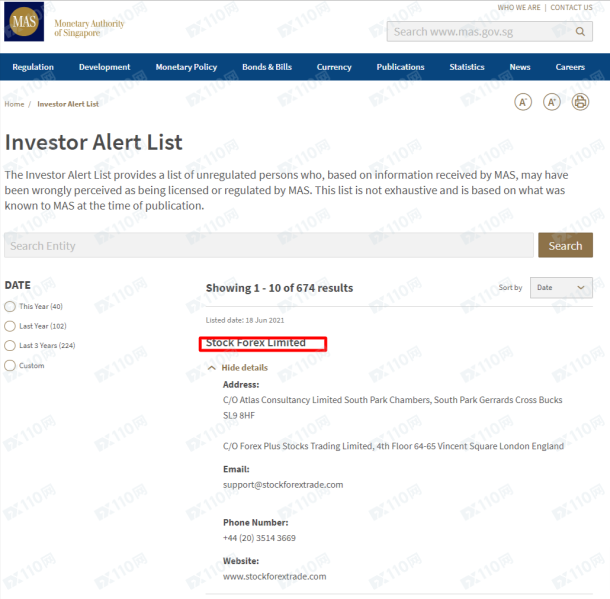Click the brown Search button
Image resolution: width=610 pixels, height=599 pixels.
click(565, 245)
